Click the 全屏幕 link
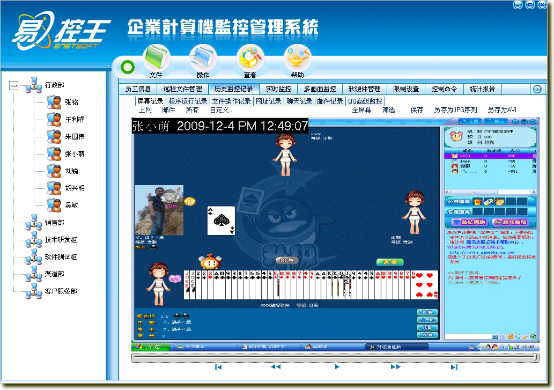554x390 pixels. pos(361,110)
